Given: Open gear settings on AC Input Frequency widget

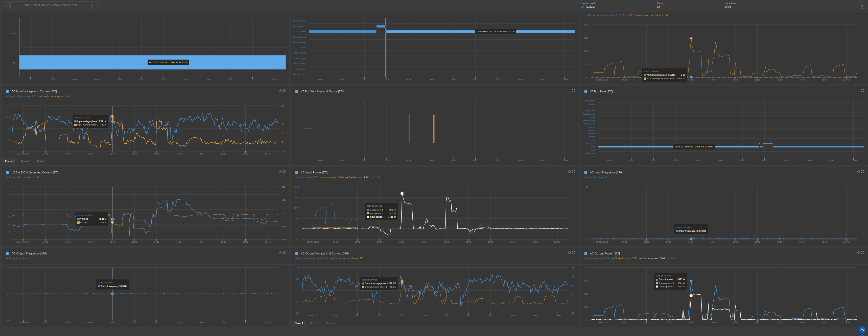Looking at the screenshot, I should (x=859, y=172).
